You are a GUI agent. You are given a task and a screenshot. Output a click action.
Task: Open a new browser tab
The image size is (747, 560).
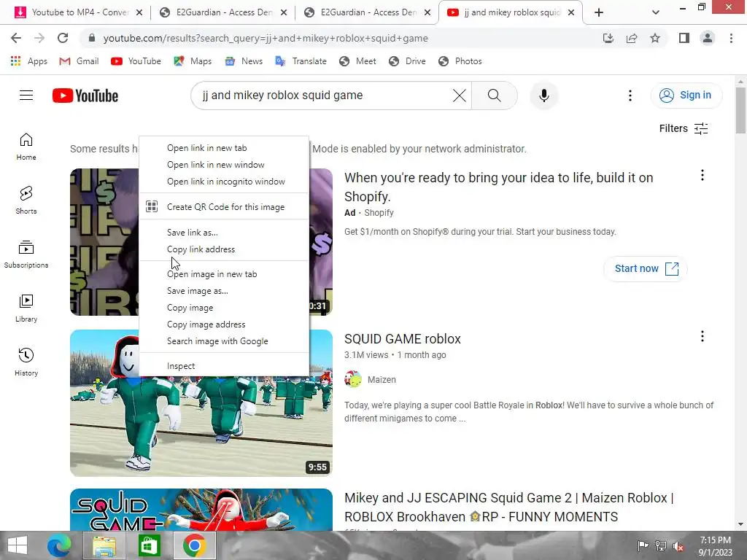click(x=599, y=13)
